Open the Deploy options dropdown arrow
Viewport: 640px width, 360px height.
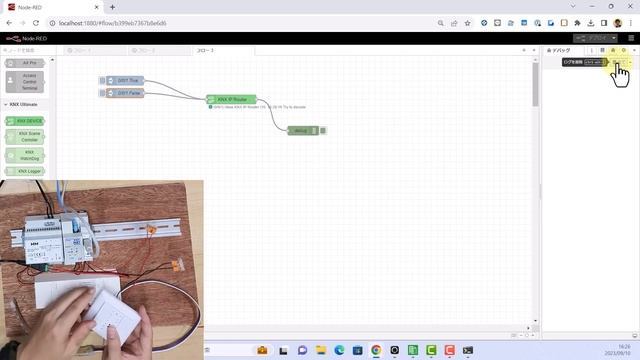click(613, 38)
